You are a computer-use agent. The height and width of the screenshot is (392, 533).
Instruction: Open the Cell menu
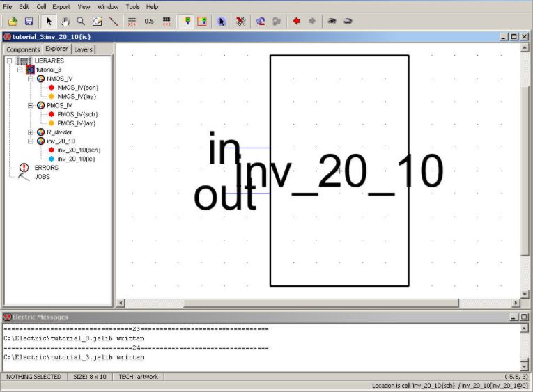(41, 6)
